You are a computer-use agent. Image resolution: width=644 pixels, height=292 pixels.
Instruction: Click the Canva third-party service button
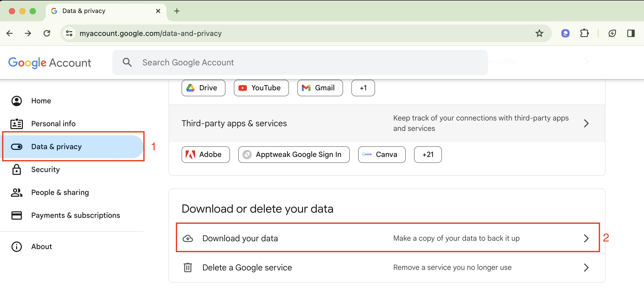tap(380, 154)
